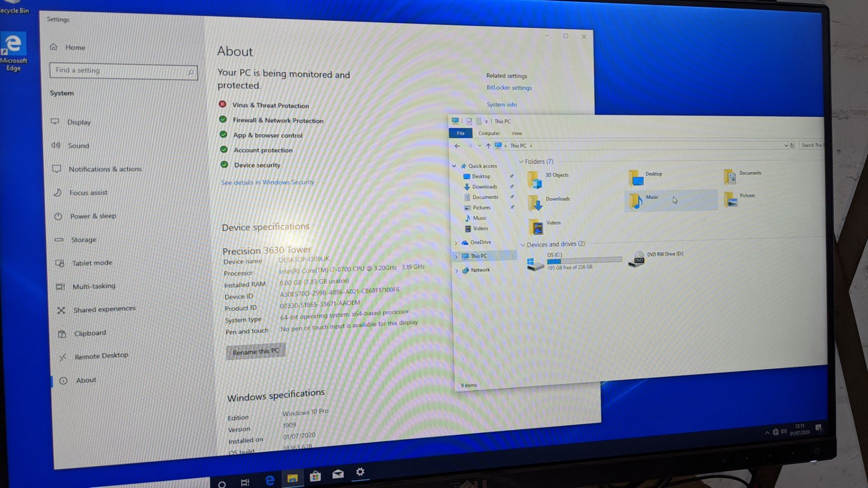Image resolution: width=868 pixels, height=488 pixels.
Task: Click the Settings gear on taskbar
Action: pyautogui.click(x=360, y=472)
